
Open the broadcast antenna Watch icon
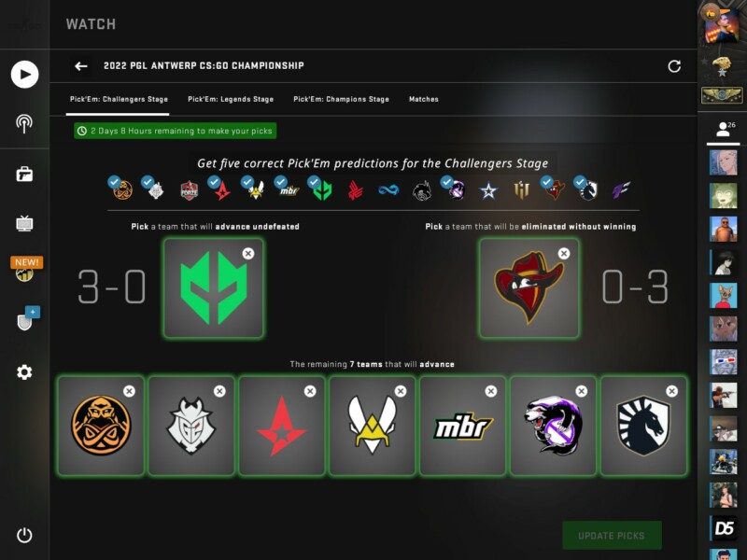(x=24, y=124)
